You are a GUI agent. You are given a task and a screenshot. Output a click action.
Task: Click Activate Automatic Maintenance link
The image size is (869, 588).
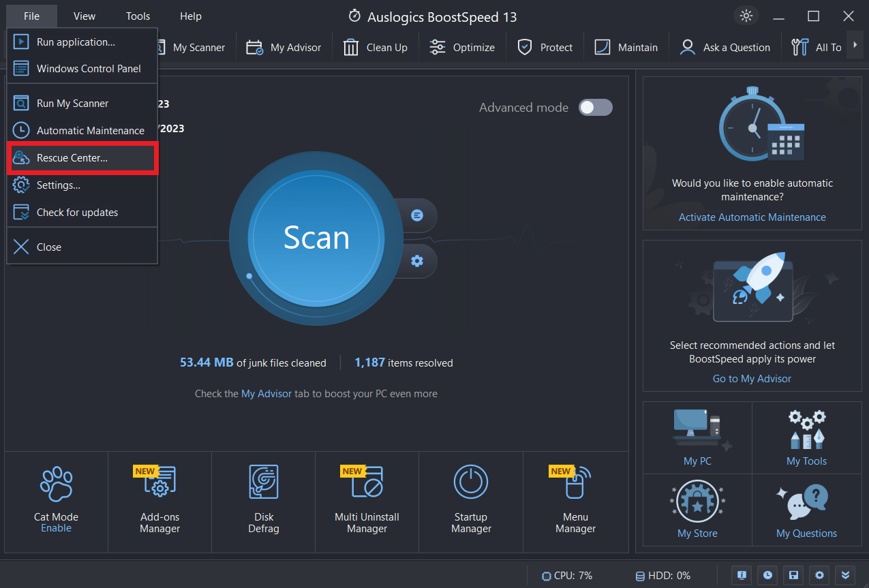752,217
